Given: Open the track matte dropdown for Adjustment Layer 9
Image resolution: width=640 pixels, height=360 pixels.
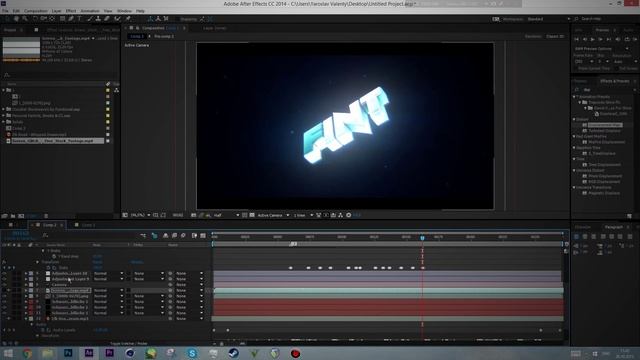Looking at the screenshot, I should 149,279.
